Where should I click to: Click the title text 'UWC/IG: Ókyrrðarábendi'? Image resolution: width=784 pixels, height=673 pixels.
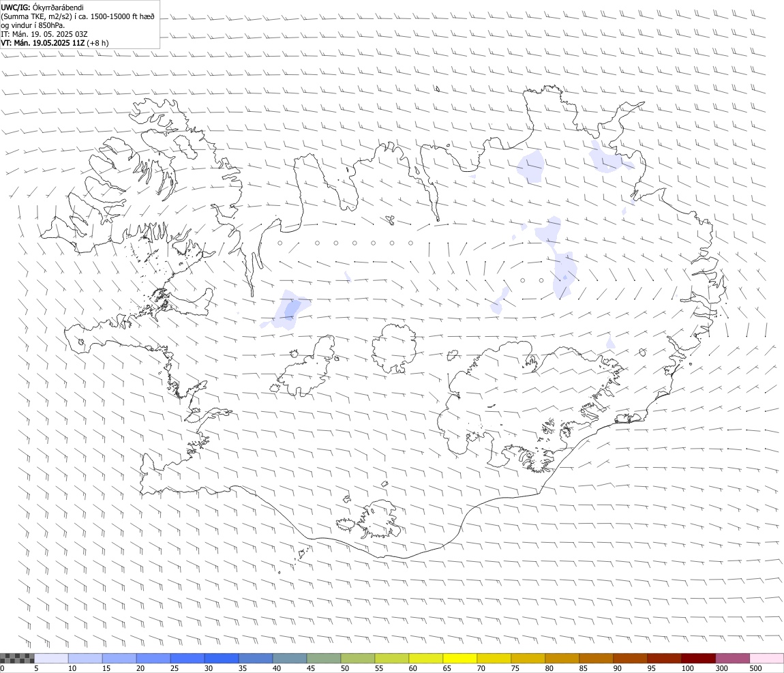point(42,8)
